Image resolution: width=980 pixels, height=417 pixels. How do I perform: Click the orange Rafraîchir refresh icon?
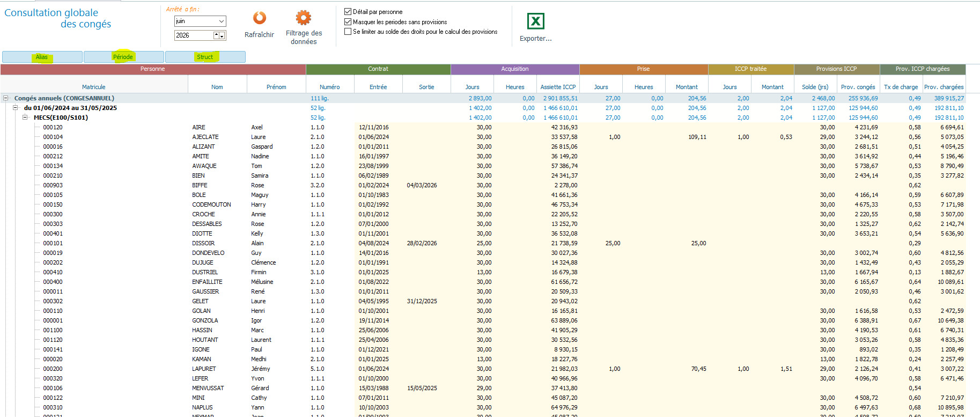260,18
